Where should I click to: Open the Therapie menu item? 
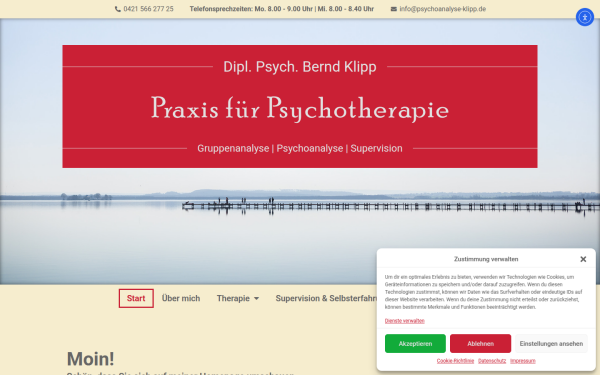(233, 298)
